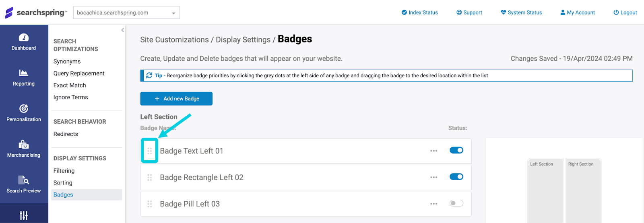Open the Reporting chart icon
The image size is (644, 223).
pos(24,73)
